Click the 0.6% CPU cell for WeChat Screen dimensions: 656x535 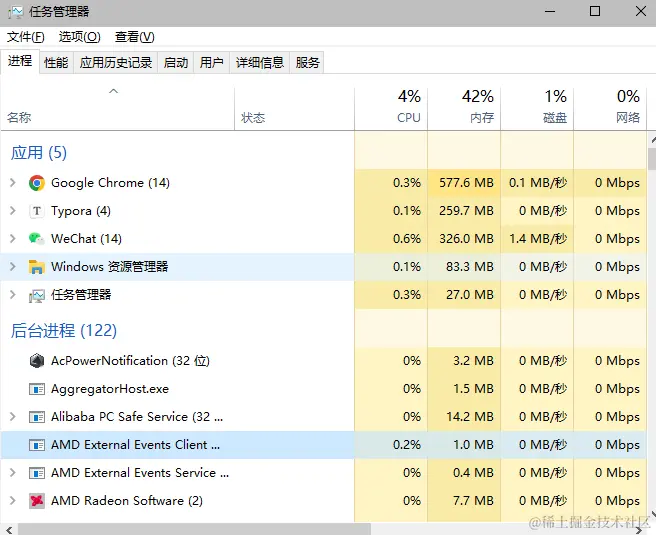pos(391,238)
